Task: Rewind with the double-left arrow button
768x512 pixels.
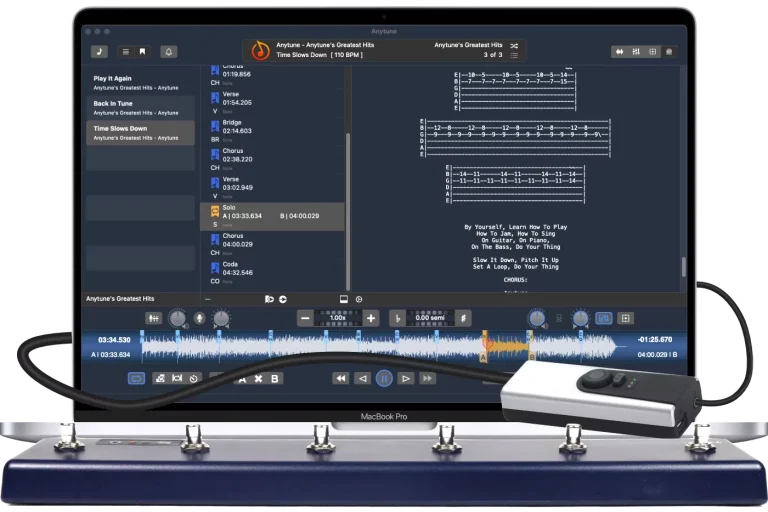Action: click(340, 378)
